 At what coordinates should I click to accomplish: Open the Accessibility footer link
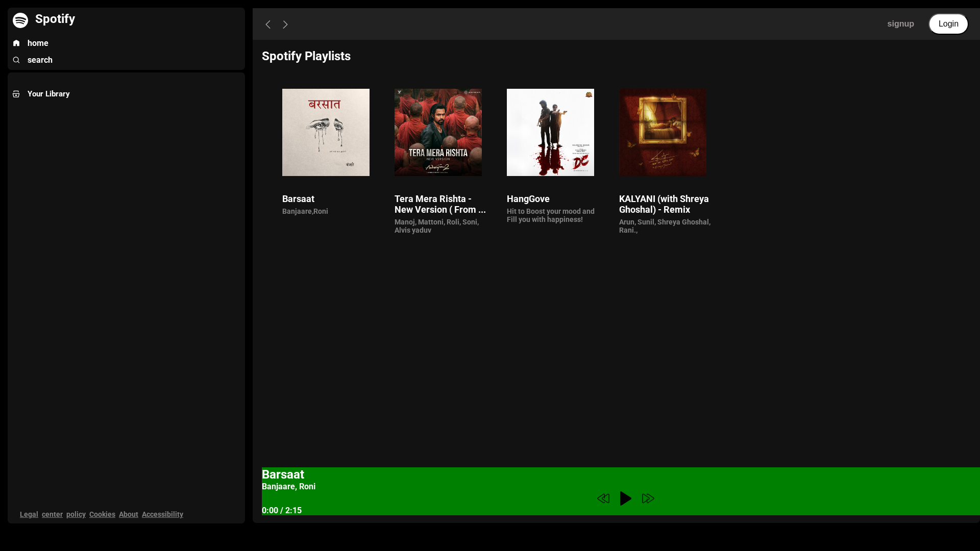click(x=162, y=514)
